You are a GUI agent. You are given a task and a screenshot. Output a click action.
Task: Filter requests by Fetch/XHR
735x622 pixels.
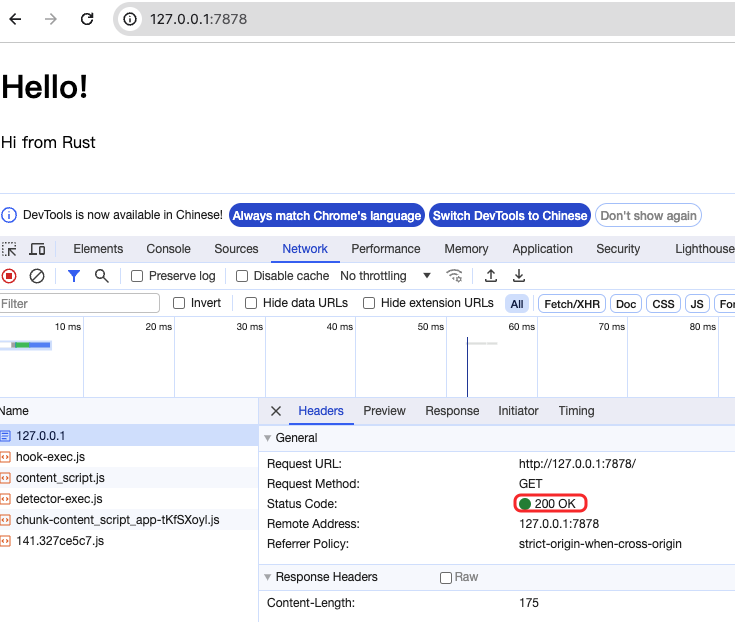572,304
